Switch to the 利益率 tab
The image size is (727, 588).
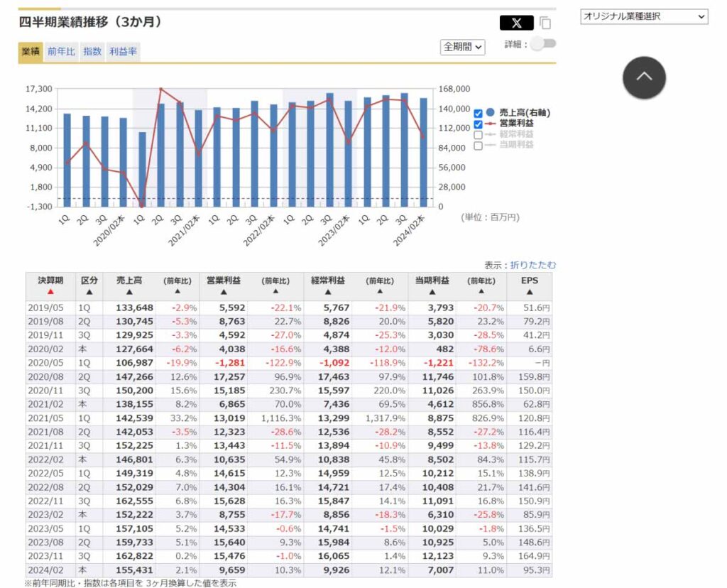(123, 51)
